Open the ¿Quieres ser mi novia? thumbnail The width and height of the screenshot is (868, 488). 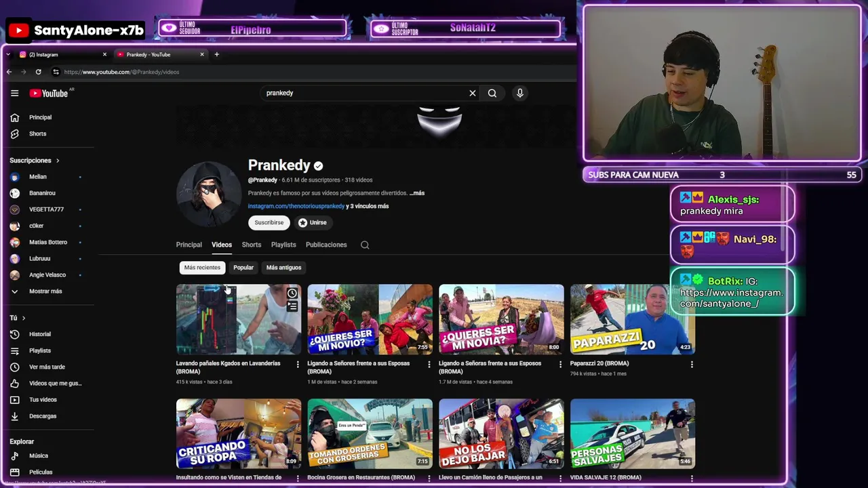click(501, 319)
